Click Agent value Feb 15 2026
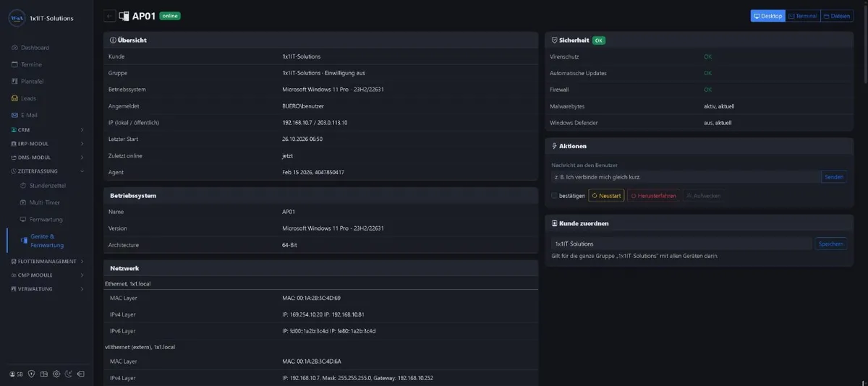 point(313,172)
